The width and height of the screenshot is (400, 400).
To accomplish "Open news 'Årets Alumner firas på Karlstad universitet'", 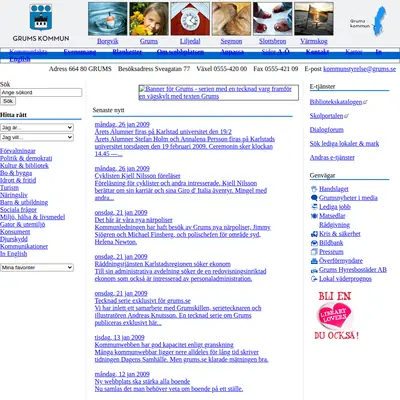I will pos(163,132).
